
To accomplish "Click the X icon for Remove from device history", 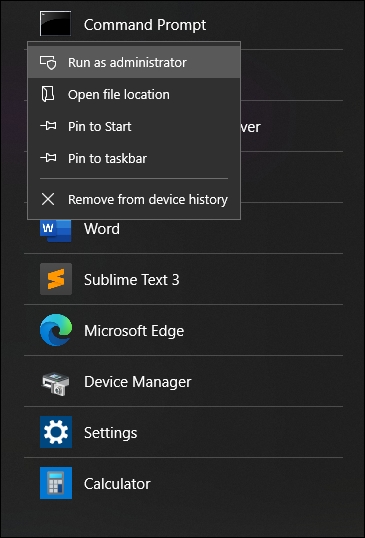I will [x=48, y=199].
